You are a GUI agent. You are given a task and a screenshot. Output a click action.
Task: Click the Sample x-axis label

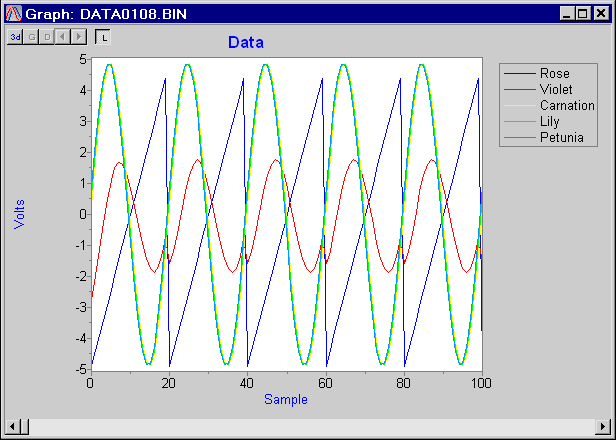tap(286, 399)
